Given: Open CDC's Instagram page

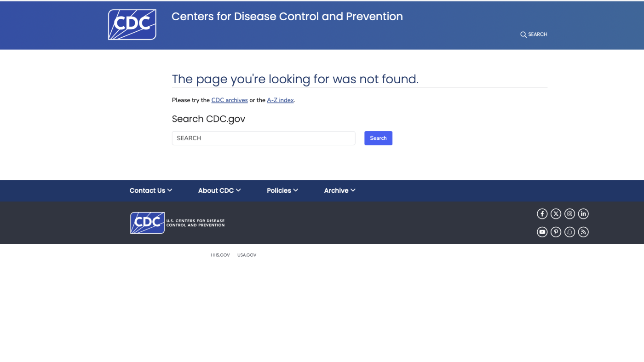Looking at the screenshot, I should click(x=569, y=213).
